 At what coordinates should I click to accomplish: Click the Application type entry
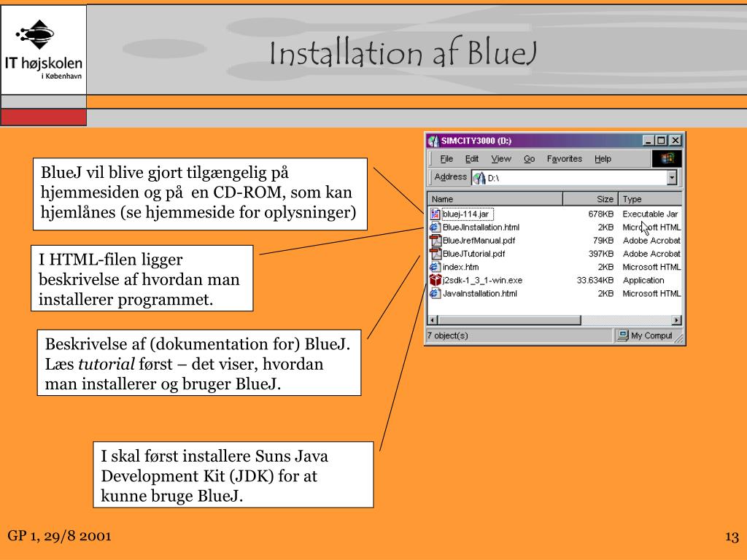click(643, 281)
